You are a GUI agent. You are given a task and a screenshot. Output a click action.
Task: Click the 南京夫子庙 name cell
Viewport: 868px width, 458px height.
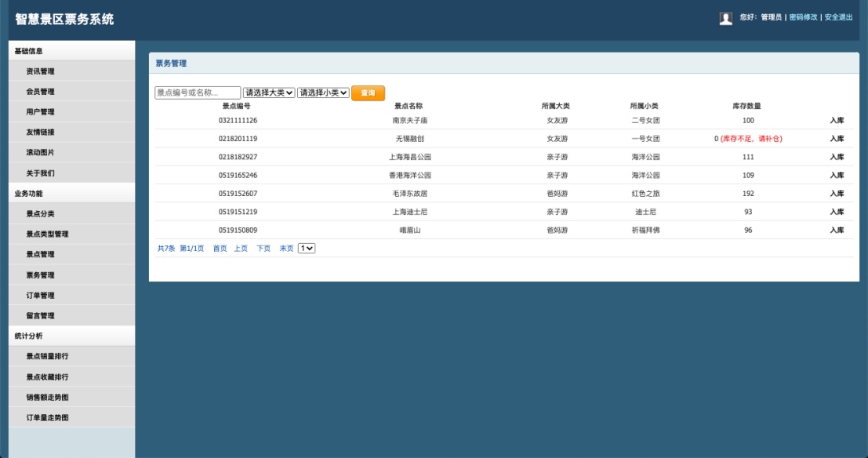[410, 120]
